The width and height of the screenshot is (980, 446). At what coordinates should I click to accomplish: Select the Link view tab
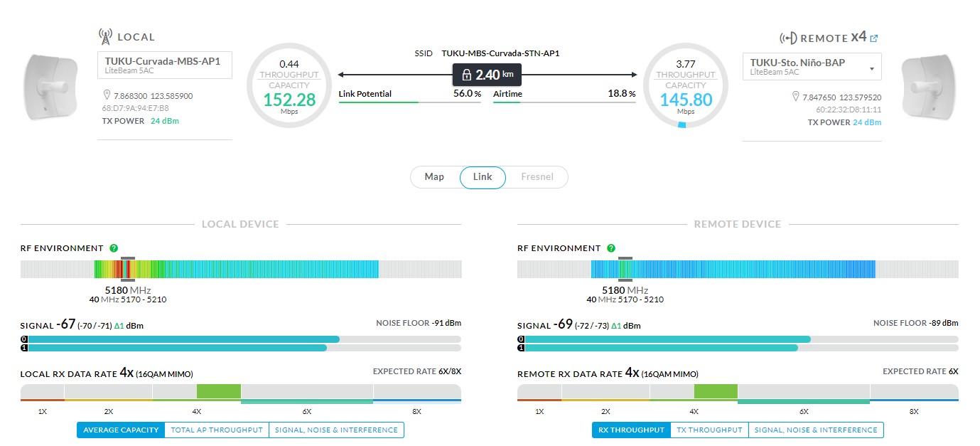click(x=483, y=177)
